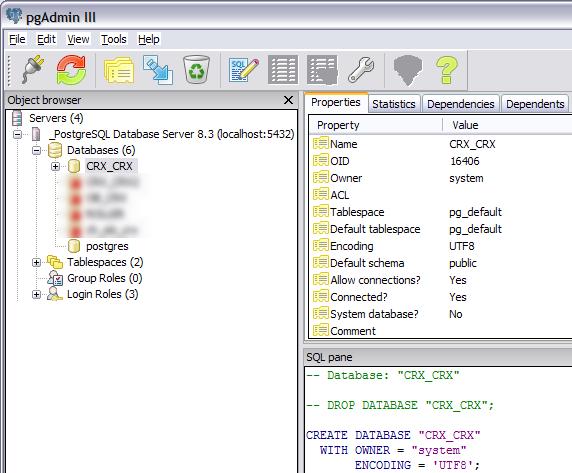Click the property icon beside Owner
The width and height of the screenshot is (572, 473).
(321, 178)
